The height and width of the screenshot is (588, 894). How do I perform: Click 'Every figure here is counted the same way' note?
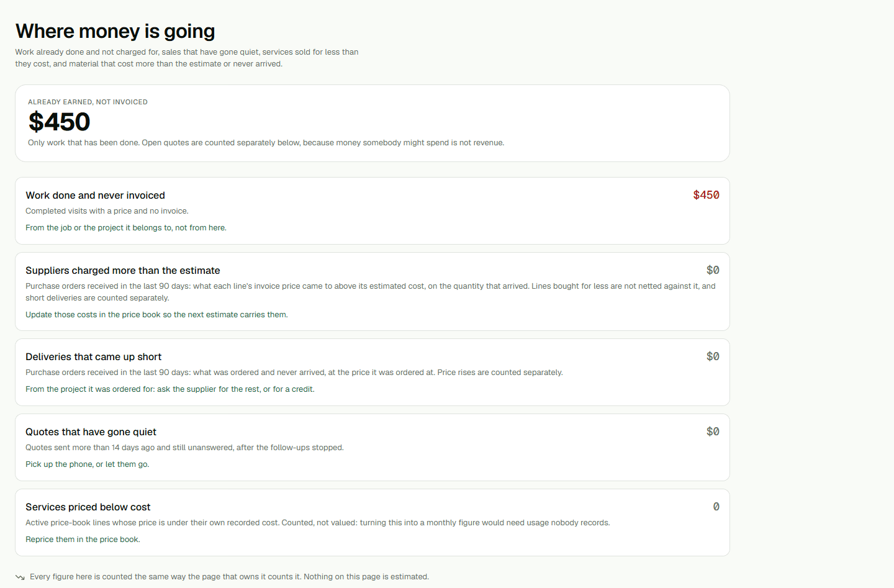coord(229,577)
